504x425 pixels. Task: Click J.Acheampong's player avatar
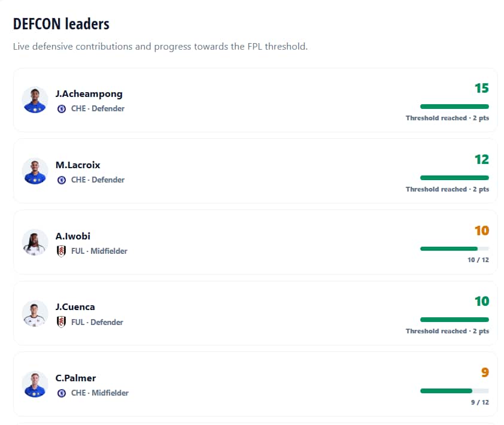pos(35,99)
